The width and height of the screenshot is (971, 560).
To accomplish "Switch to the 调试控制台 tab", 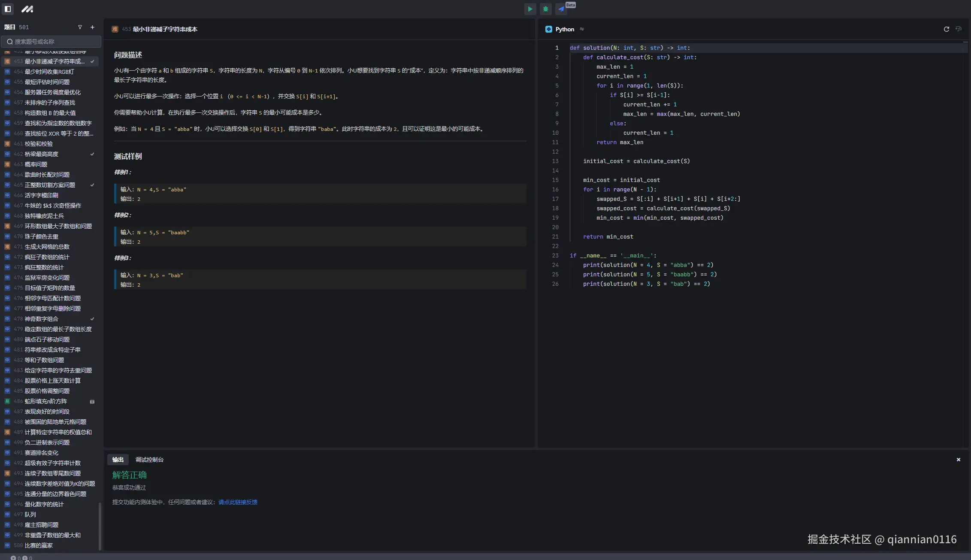I will point(149,460).
